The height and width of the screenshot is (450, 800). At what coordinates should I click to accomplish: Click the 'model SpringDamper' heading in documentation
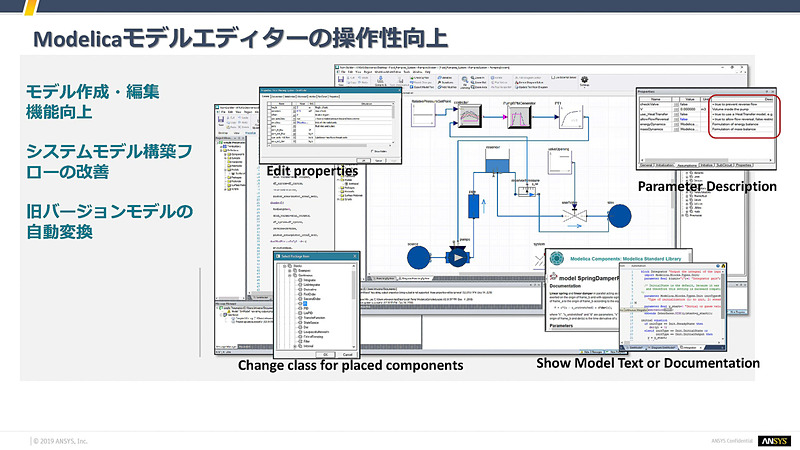[589, 278]
